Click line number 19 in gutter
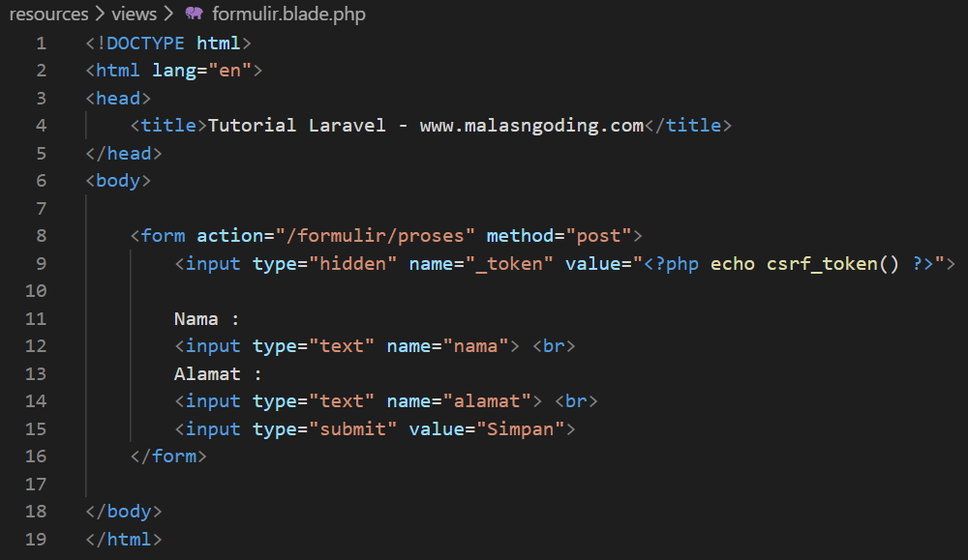This screenshot has width=968, height=560. pyautogui.click(x=35, y=539)
